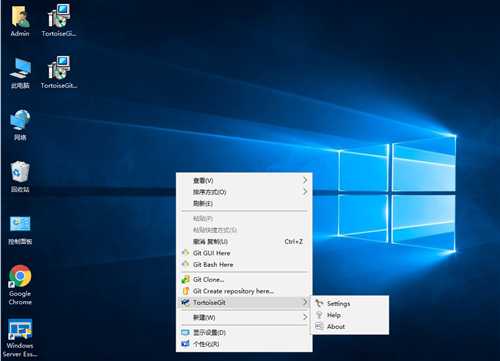Choose the undo copy entry with Ctrl+Z
The image size is (500, 361).
(x=244, y=241)
